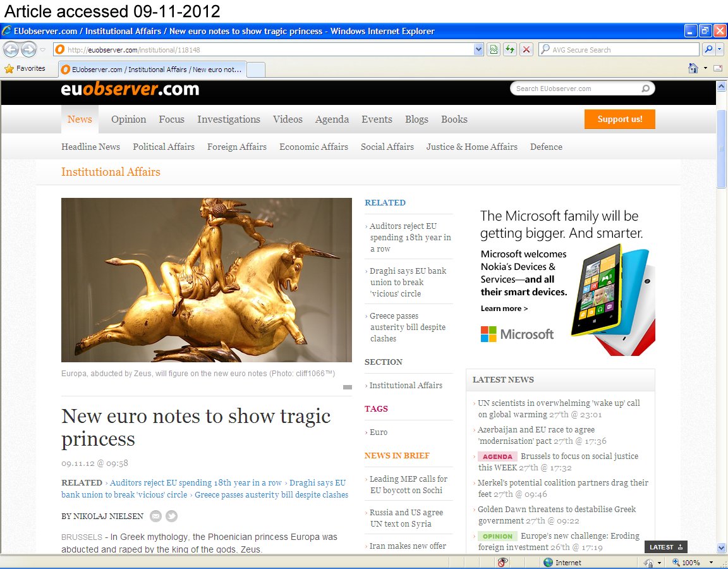
Task: Select the Economic Affairs menu item
Action: click(x=313, y=147)
